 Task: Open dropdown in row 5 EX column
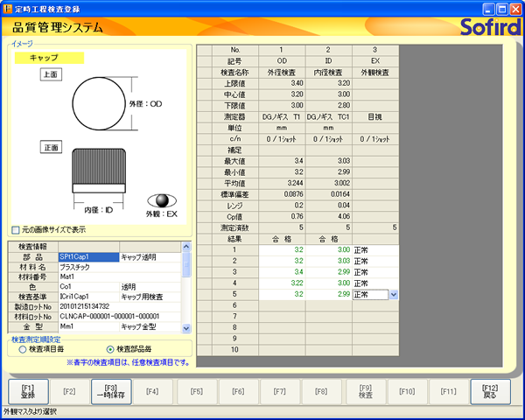393,295
